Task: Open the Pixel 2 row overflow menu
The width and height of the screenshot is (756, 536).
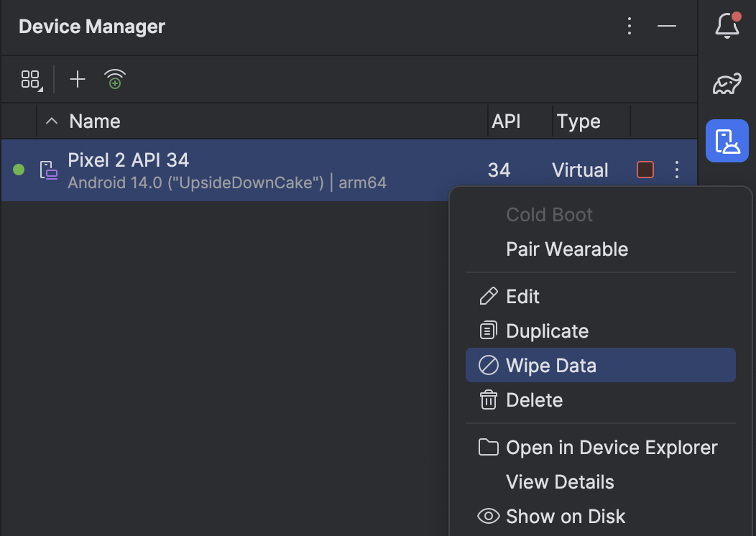Action: point(677,170)
